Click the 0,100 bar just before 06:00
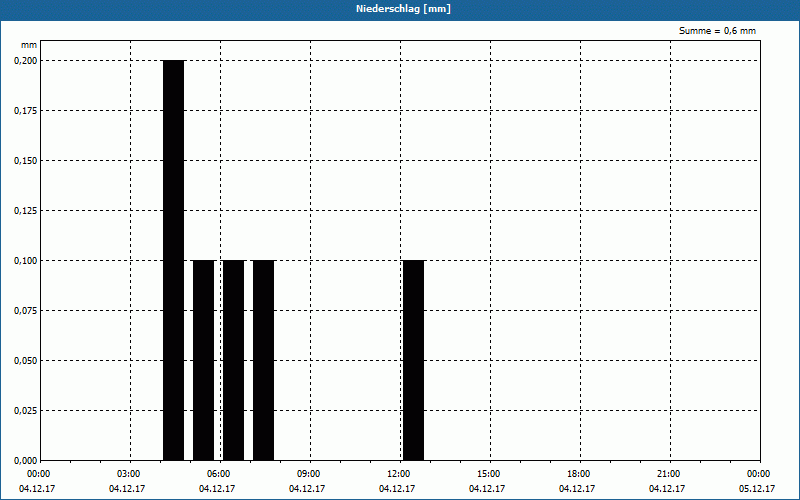This screenshot has height=500, width=800. click(x=204, y=360)
